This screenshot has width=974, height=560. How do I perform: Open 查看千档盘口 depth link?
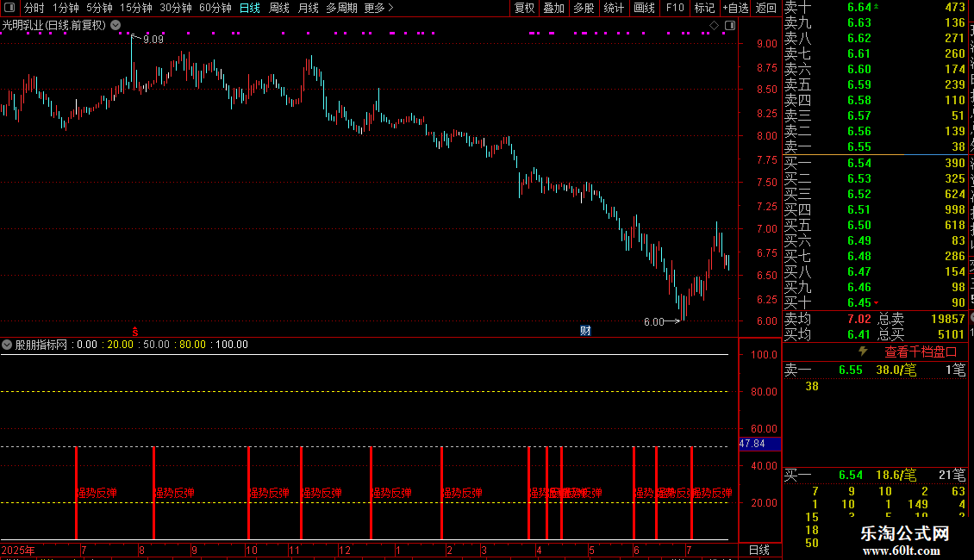click(920, 352)
